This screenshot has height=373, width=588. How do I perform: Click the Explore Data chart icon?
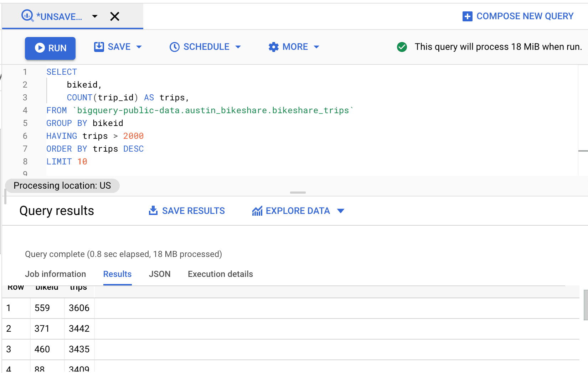(x=257, y=211)
